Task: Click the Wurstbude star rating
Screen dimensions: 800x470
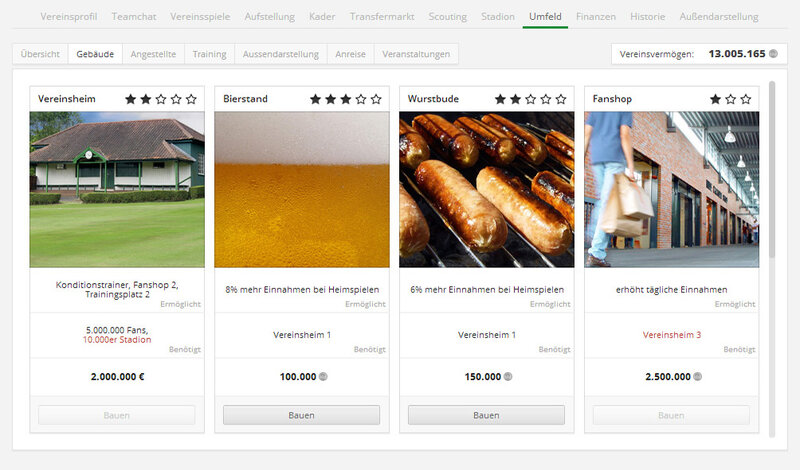Action: point(530,99)
